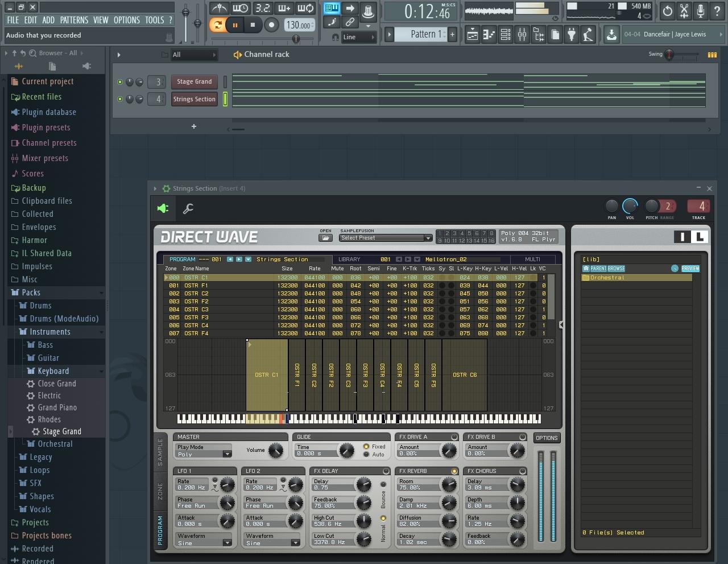
Task: Open the channel rack All filter dropdown
Action: click(195, 55)
